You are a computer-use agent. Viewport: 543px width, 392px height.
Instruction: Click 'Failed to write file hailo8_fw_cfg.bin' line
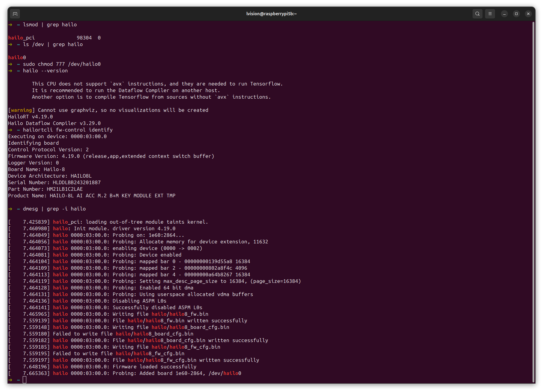pos(96,354)
